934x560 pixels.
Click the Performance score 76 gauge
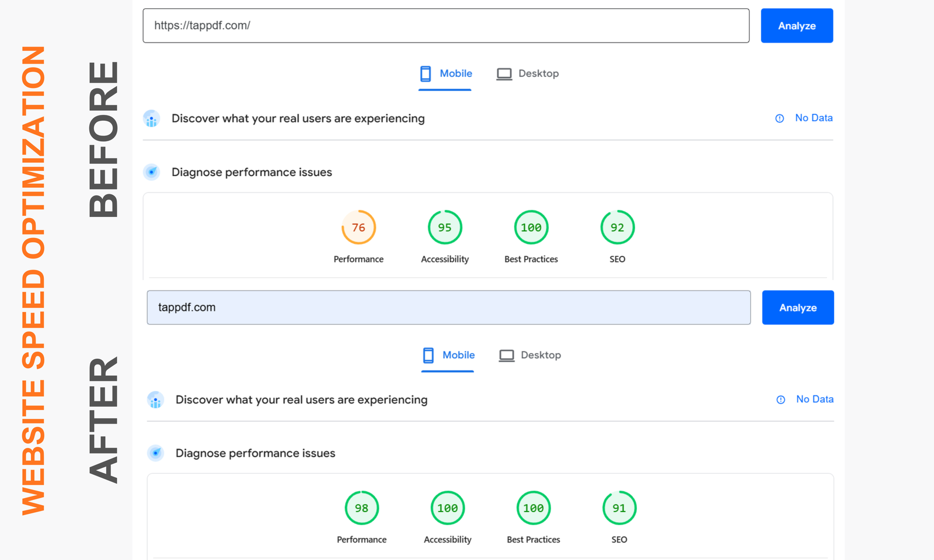tap(358, 228)
